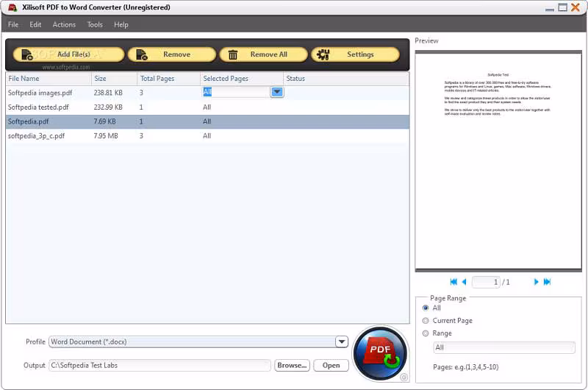The width and height of the screenshot is (588, 390).
Task: Click small corner icon beside the convert button
Action: pyautogui.click(x=404, y=377)
